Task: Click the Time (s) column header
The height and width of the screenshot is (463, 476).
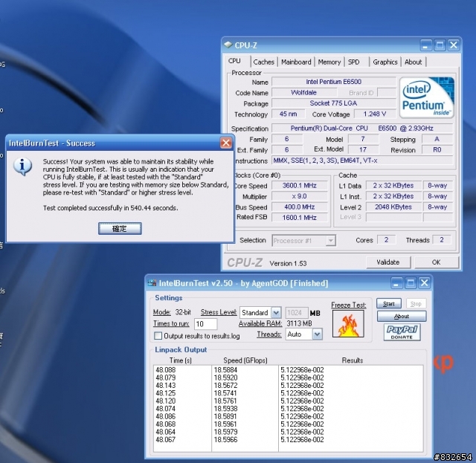Action: (180, 360)
